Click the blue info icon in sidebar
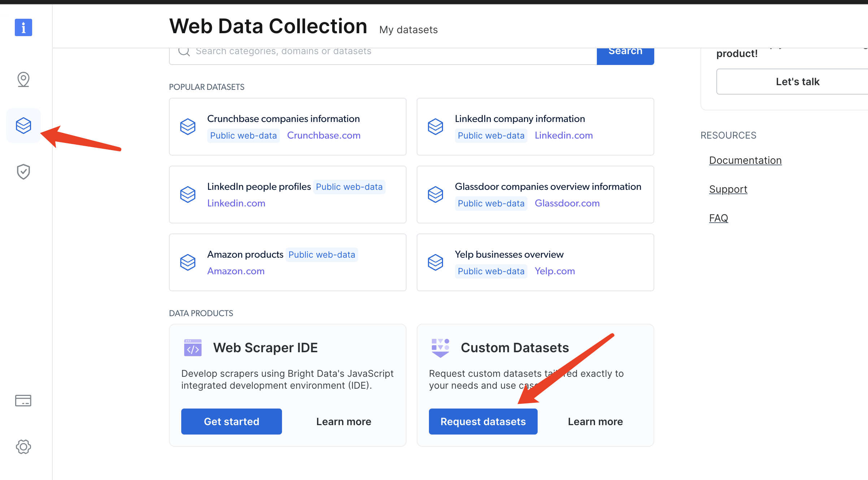868x480 pixels. [23, 27]
